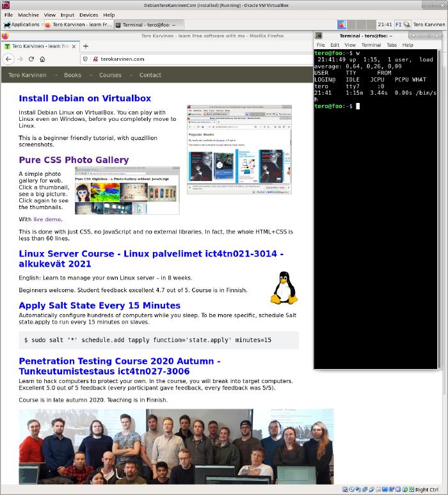Open a new Firefox tab with plus

coord(86,46)
